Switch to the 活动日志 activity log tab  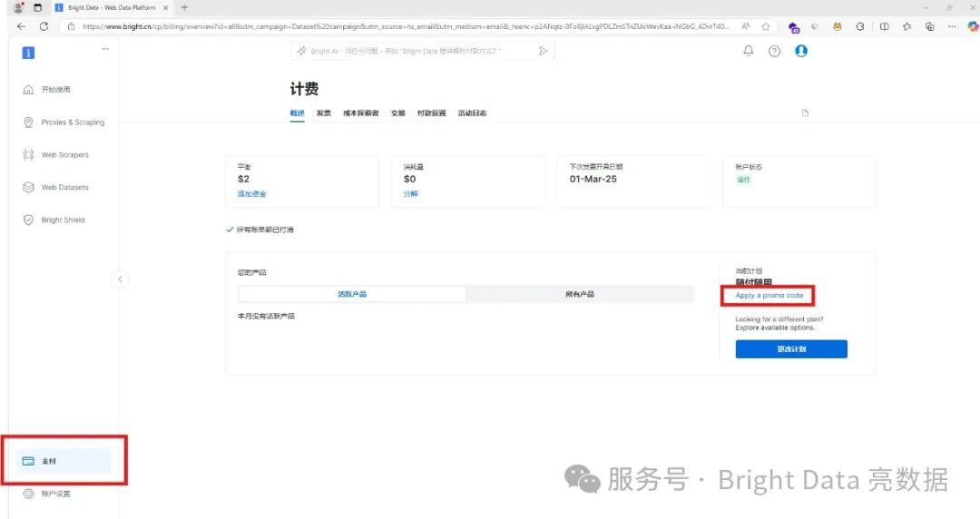click(472, 113)
